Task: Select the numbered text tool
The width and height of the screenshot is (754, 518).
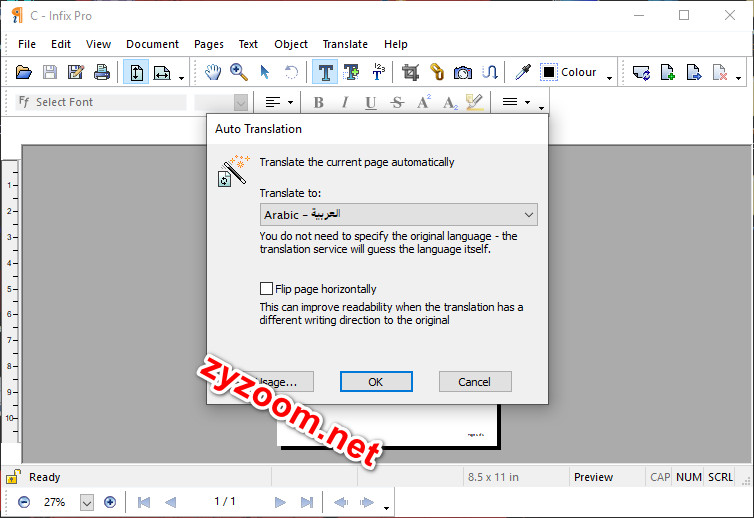Action: click(378, 73)
